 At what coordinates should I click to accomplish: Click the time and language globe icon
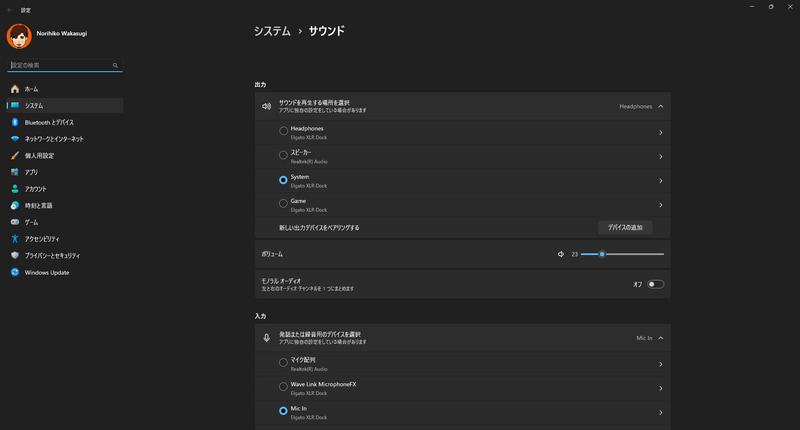pyautogui.click(x=15, y=206)
